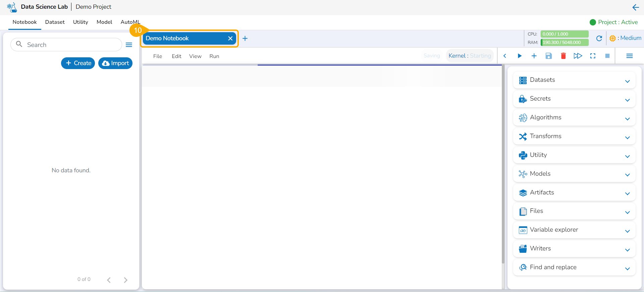Toggle fullscreen mode for the notebook
Viewport: 644px width, 292px height.
(x=593, y=56)
